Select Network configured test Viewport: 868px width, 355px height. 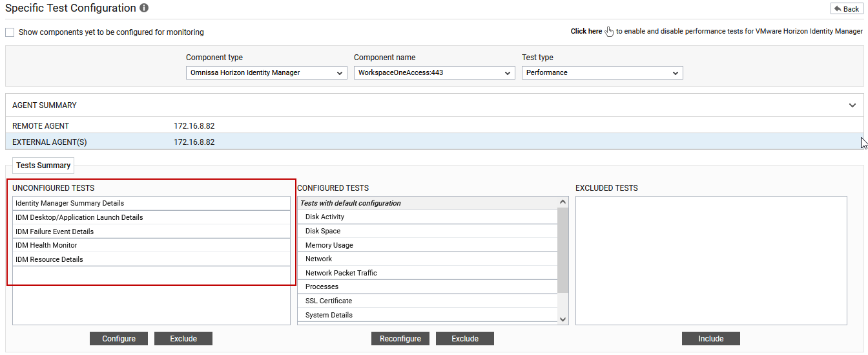[428, 259]
